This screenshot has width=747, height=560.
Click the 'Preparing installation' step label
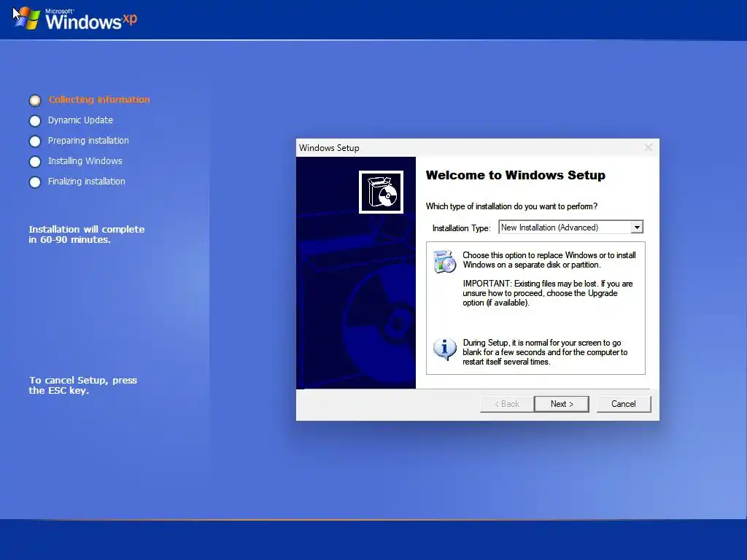[88, 141]
